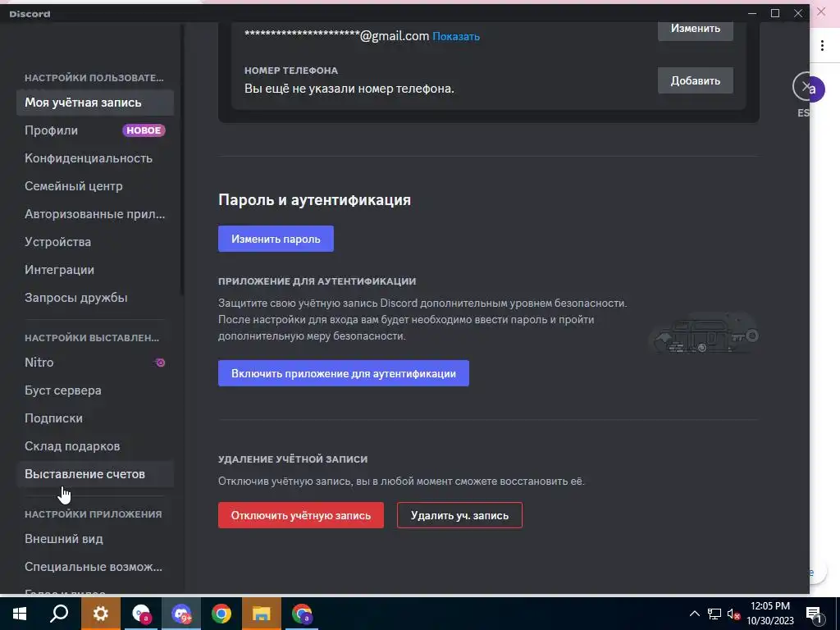Click the muted volume tray icon
Viewport: 840px width, 630px height.
734,614
